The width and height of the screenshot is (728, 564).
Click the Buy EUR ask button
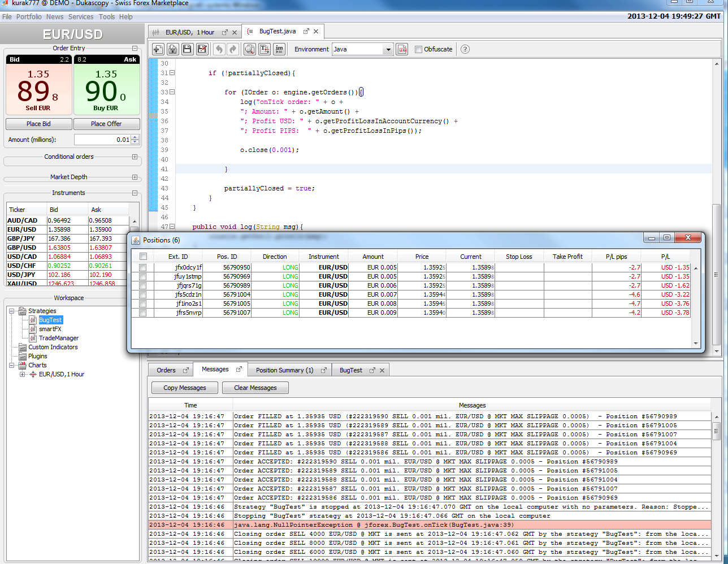(x=106, y=85)
